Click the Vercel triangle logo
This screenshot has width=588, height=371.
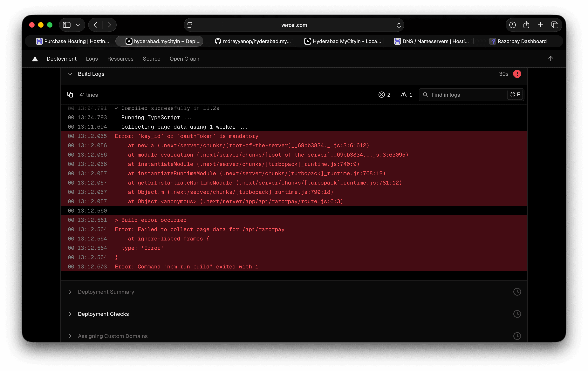coord(35,59)
